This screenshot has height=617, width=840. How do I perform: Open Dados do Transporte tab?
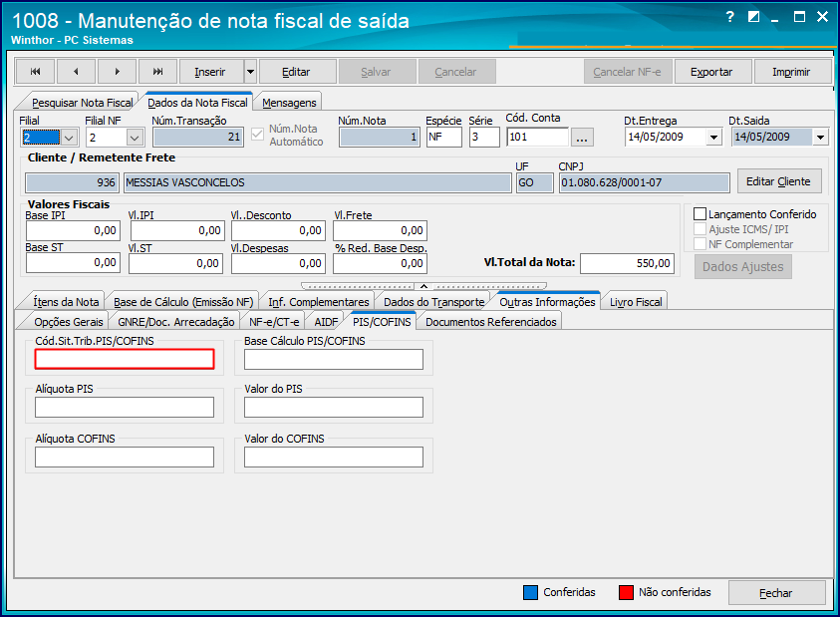(433, 302)
